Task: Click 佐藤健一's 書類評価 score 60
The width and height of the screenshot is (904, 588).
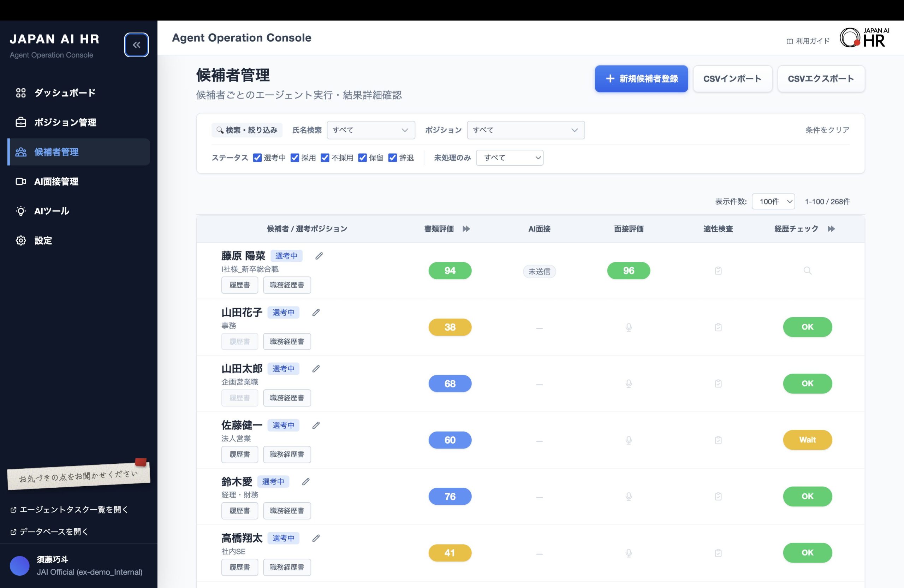Action: 450,440
